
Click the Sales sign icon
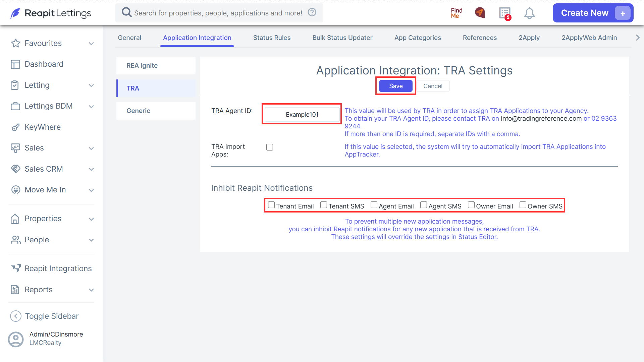pos(15,148)
